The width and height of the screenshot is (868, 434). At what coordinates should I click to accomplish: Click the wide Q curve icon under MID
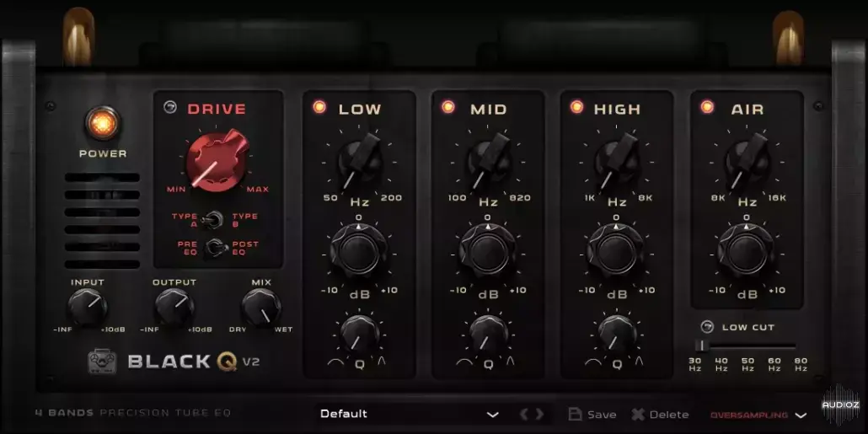tap(464, 362)
